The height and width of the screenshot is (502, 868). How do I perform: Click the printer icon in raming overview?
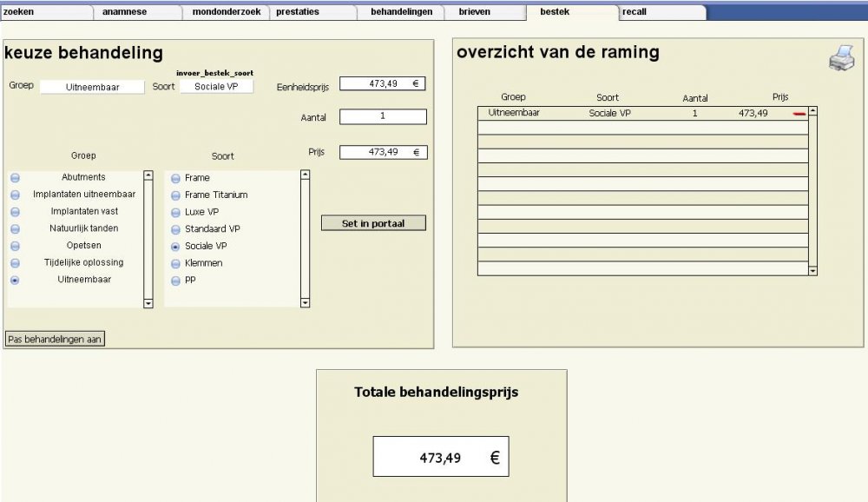[841, 58]
